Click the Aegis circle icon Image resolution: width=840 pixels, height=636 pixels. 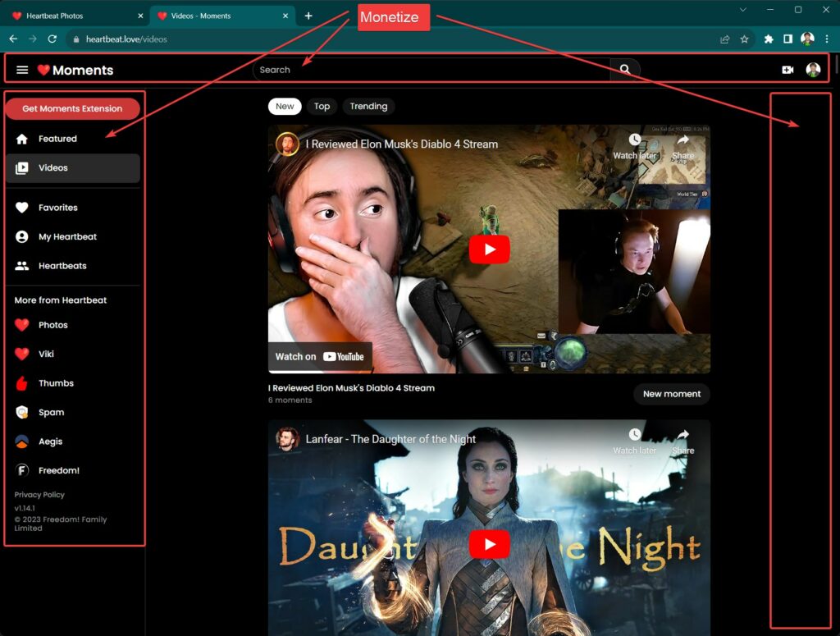pyautogui.click(x=22, y=442)
